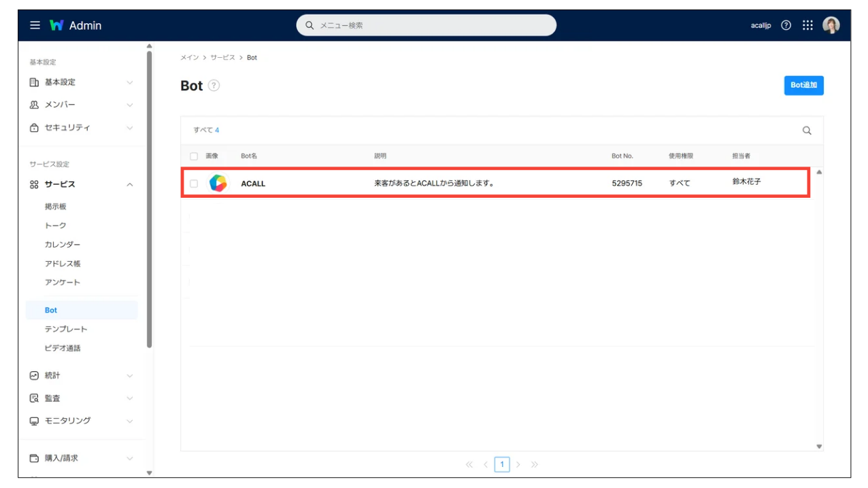The height and width of the screenshot is (488, 868).
Task: Click the help icon beside Bot title
Action: 214,86
